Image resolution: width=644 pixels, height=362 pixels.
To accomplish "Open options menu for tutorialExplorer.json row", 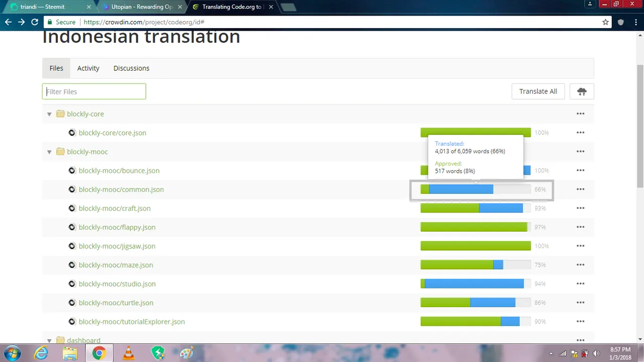I will pyautogui.click(x=581, y=322).
